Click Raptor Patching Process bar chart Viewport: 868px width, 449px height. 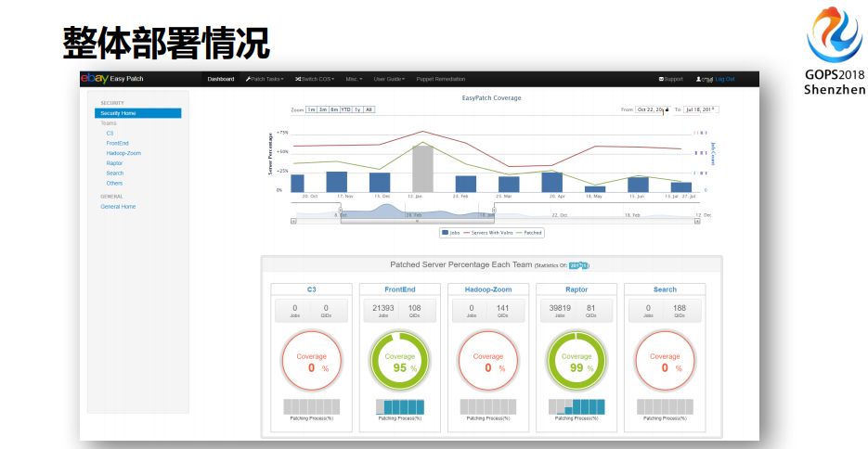(x=577, y=407)
